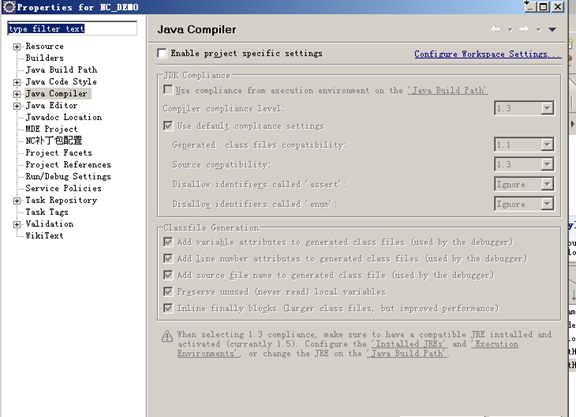
Task: Open Generated .class files compatibility dropdown
Action: (524, 144)
